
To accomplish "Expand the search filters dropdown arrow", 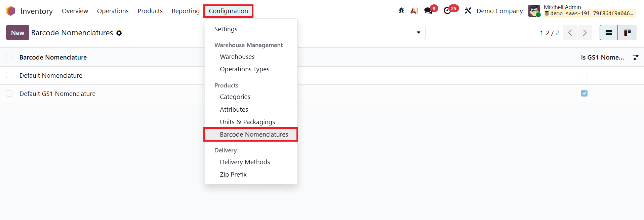I will [x=418, y=32].
